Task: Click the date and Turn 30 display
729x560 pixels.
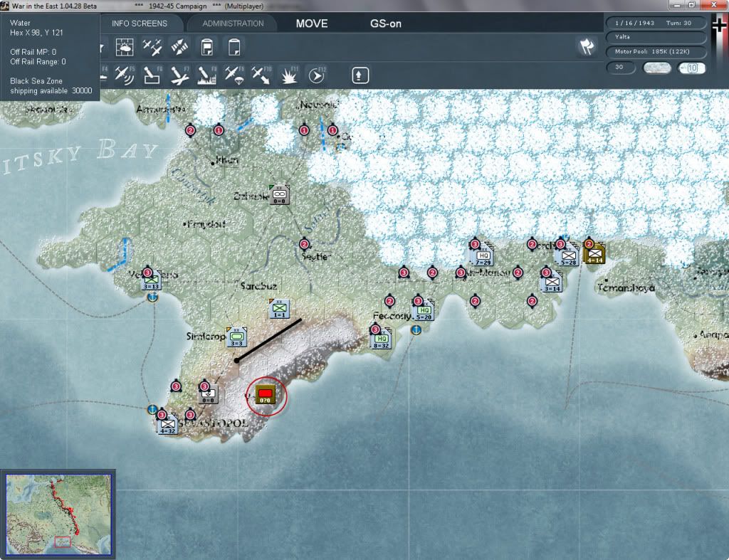Action: click(656, 23)
